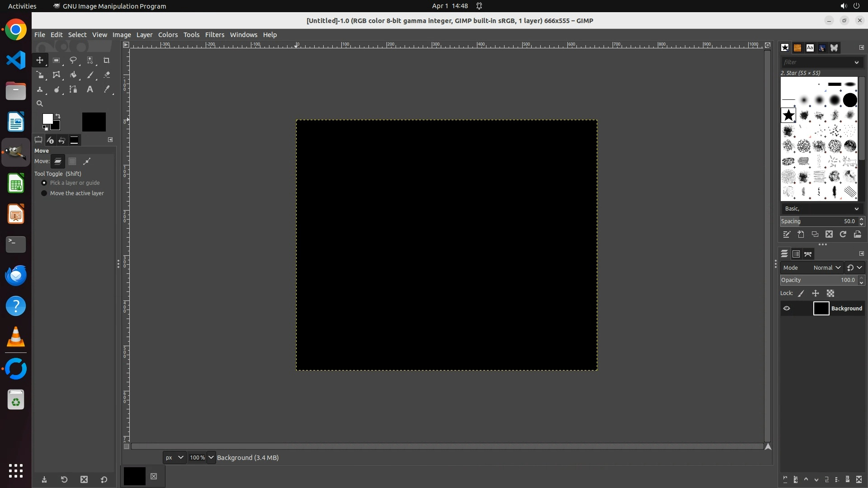This screenshot has height=488, width=868.
Task: Click the Paintbrush tool icon
Action: point(90,75)
